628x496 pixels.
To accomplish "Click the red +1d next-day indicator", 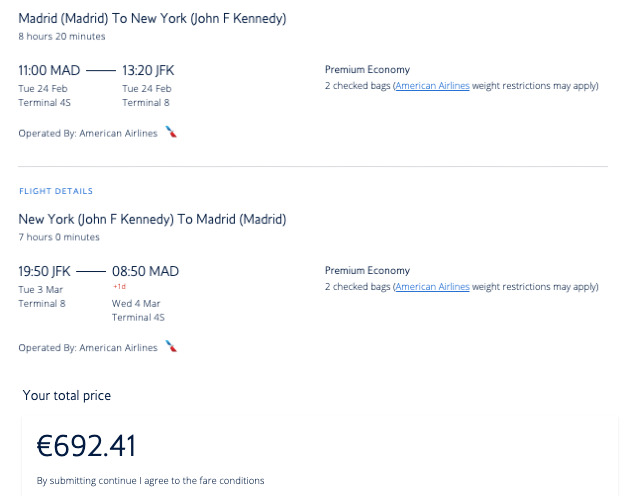I will tap(119, 287).
